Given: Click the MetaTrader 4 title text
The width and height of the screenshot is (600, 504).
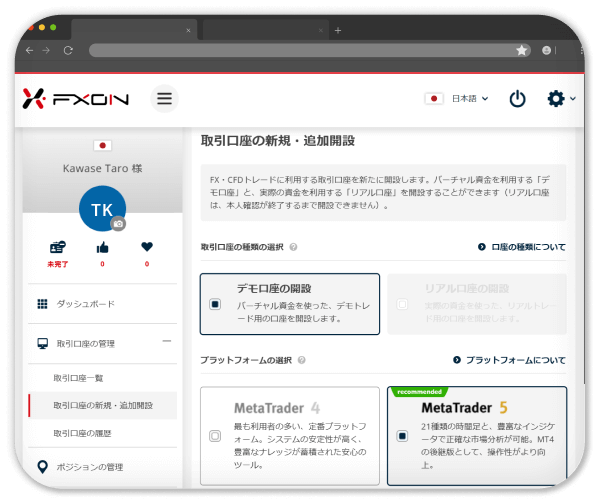Looking at the screenshot, I should 277,408.
